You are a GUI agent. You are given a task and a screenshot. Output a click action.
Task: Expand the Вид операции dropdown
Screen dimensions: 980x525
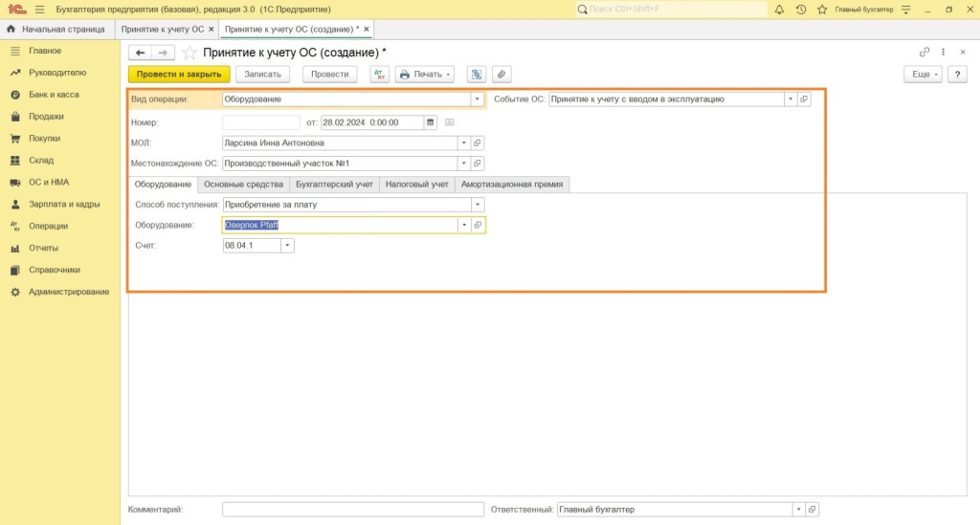[477, 98]
